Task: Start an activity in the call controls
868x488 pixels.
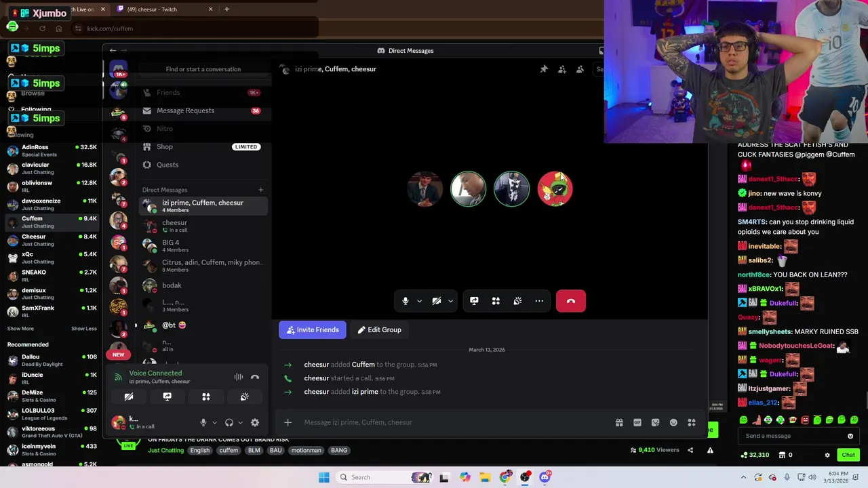Action: click(x=496, y=301)
